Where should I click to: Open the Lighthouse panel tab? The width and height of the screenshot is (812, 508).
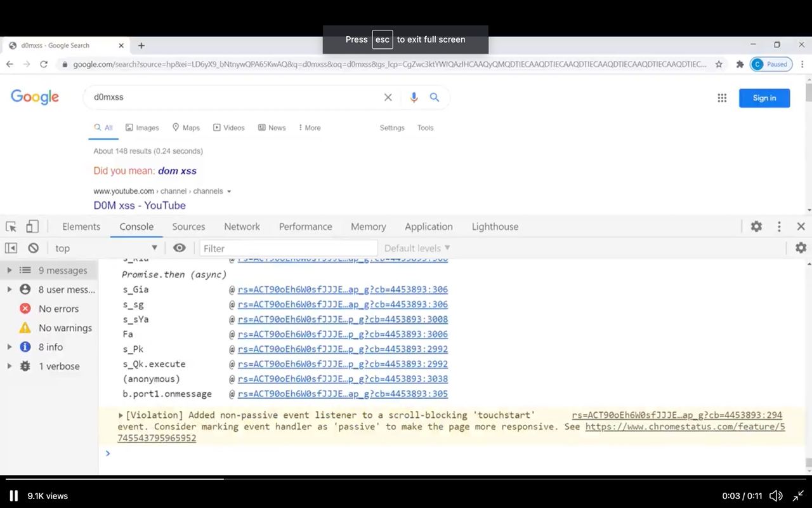point(495,227)
